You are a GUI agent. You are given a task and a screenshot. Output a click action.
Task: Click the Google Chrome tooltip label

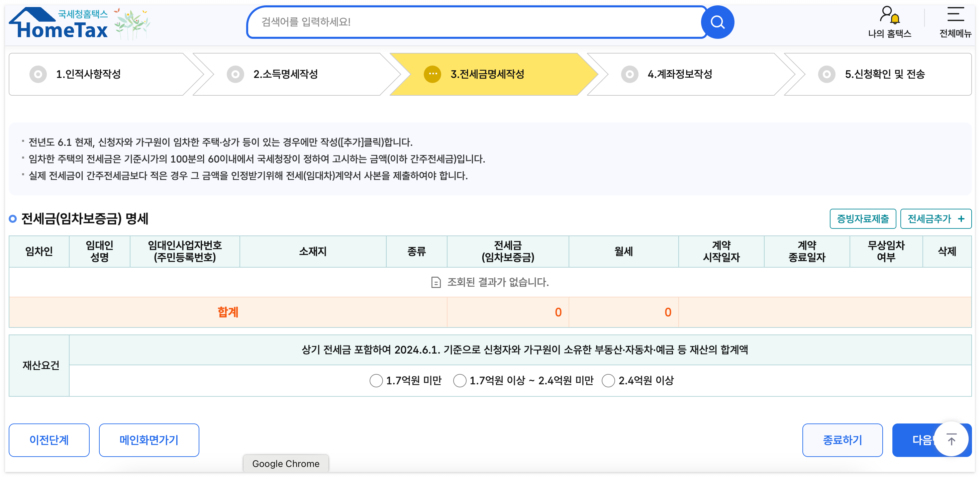tap(286, 464)
